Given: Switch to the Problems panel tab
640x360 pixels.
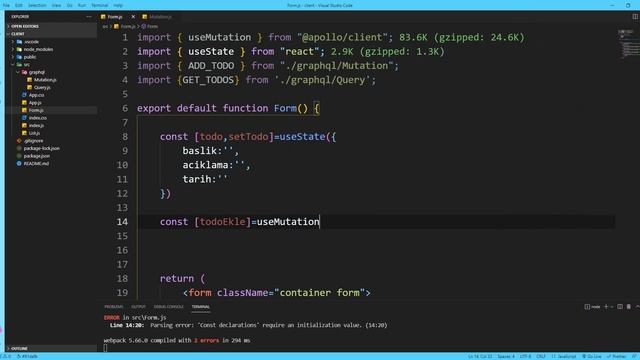Looking at the screenshot, I should tap(113, 307).
